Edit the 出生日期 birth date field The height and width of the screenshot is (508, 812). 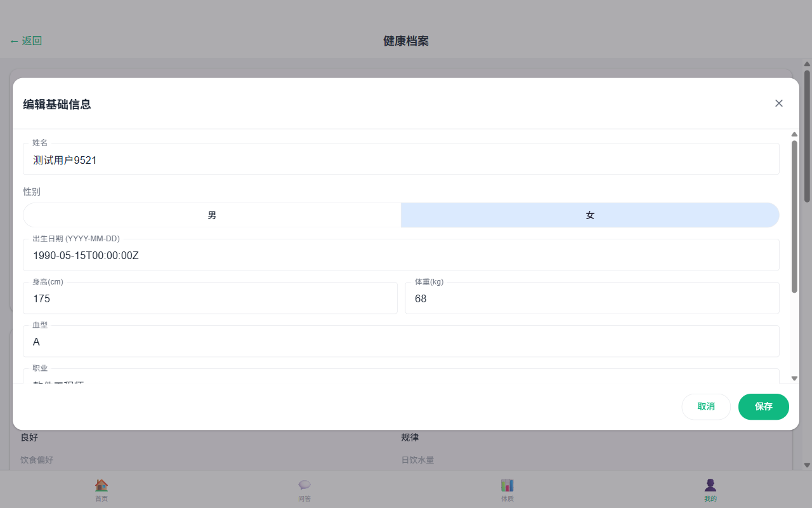401,256
